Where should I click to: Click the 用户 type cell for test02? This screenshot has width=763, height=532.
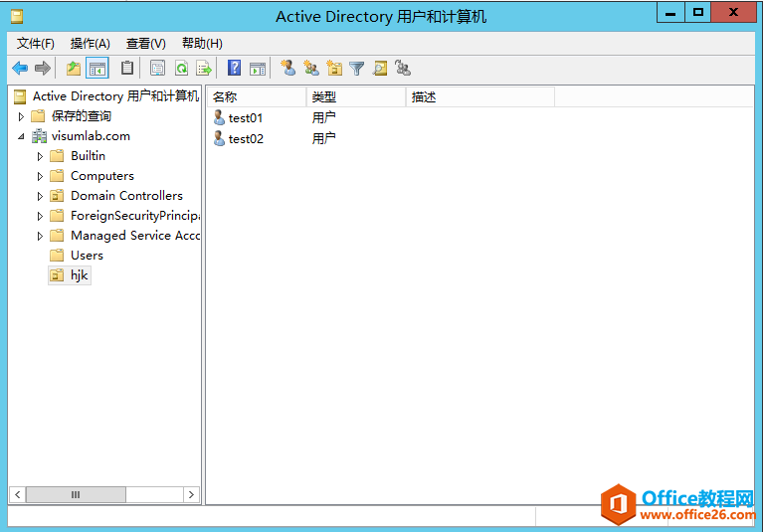(x=324, y=138)
